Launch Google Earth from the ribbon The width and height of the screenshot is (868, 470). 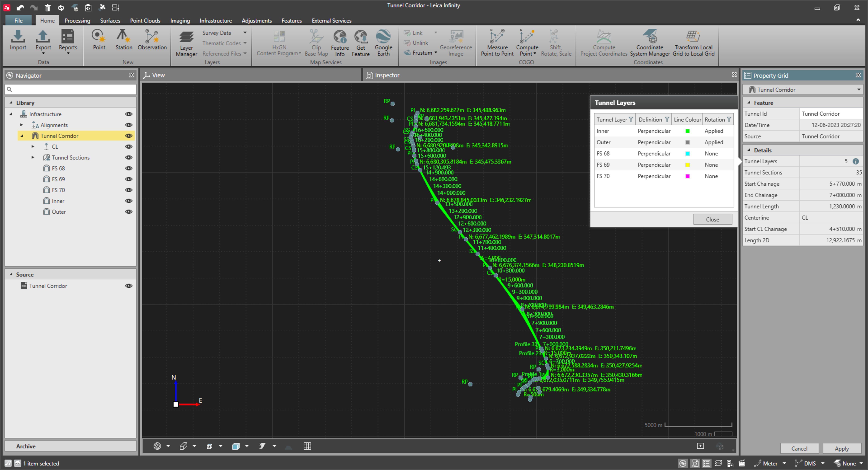coord(383,43)
